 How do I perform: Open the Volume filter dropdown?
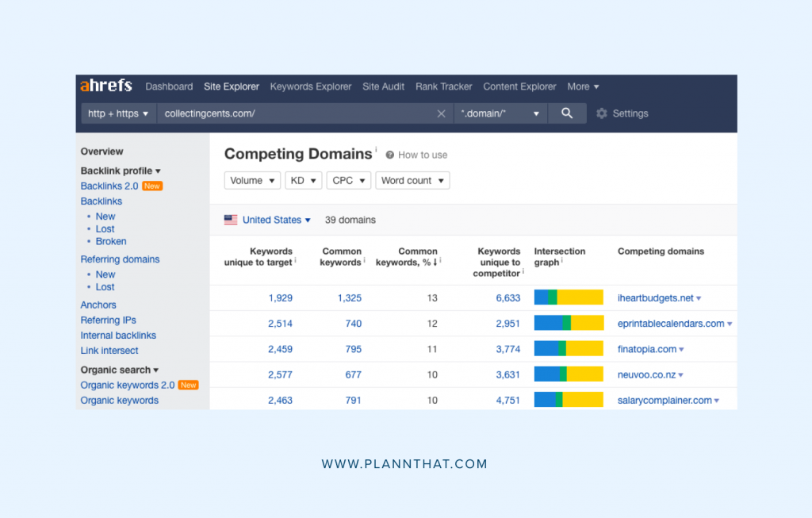(x=252, y=180)
